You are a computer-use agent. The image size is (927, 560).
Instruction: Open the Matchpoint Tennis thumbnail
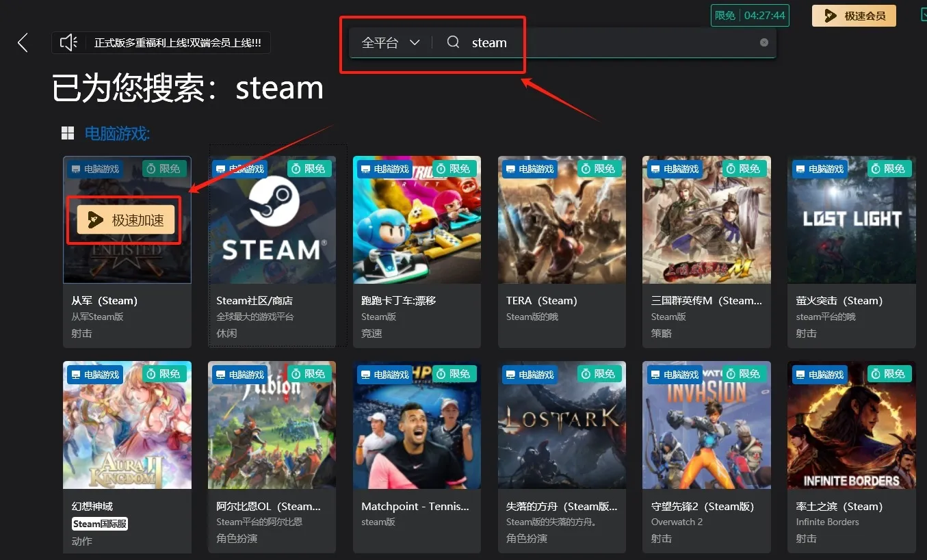[x=417, y=425]
